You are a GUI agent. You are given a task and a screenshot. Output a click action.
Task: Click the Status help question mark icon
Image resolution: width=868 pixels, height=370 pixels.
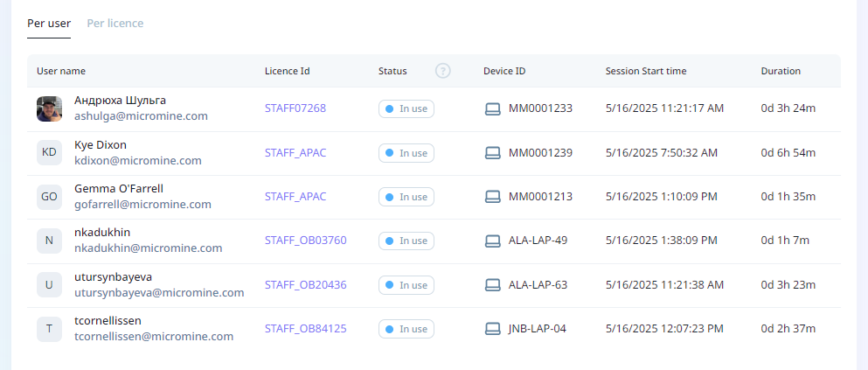[442, 71]
